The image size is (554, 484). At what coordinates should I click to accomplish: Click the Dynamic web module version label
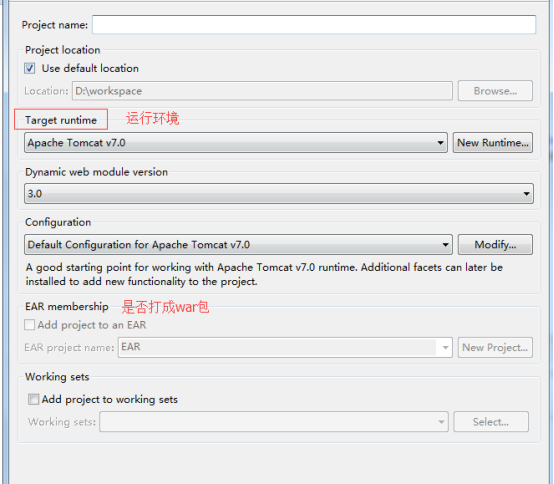[x=96, y=172]
